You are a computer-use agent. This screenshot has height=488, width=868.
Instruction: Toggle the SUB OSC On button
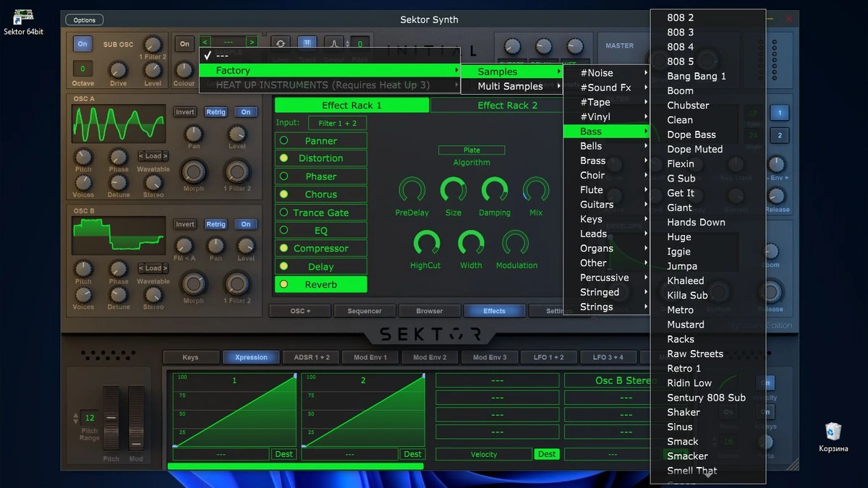[x=82, y=44]
